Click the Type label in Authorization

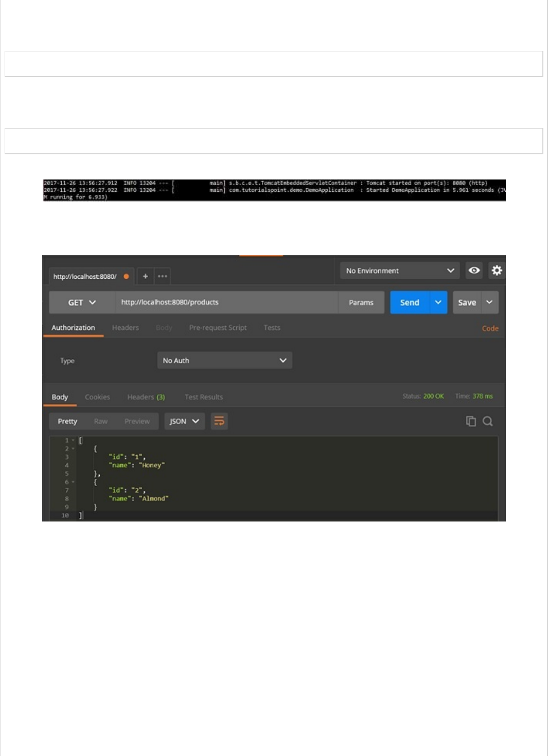coord(67,361)
